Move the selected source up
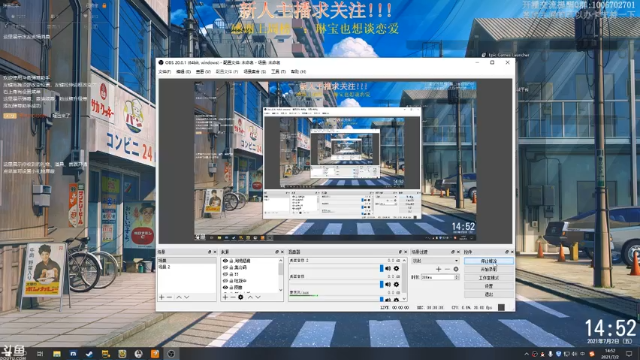Screen dimensions: 640x360 click(x=250, y=297)
